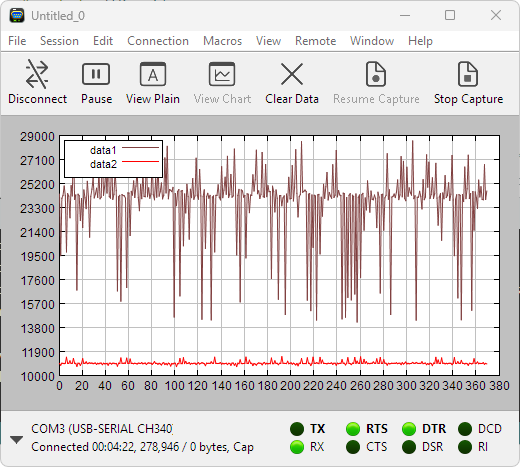Screen dimensions: 520x467
Task: Click the COM3 USB-SERIAL port label
Action: click(102, 429)
